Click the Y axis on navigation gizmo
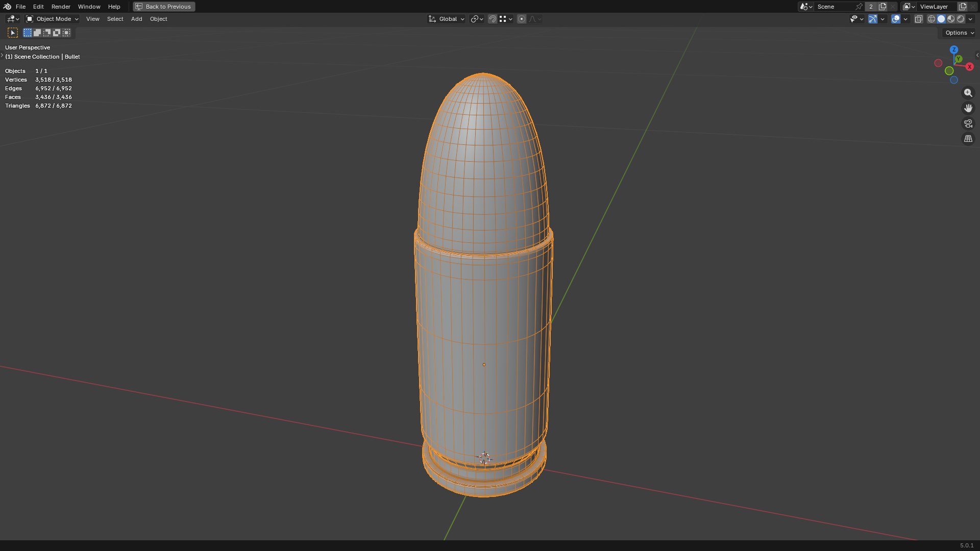Image resolution: width=980 pixels, height=551 pixels. click(959, 59)
